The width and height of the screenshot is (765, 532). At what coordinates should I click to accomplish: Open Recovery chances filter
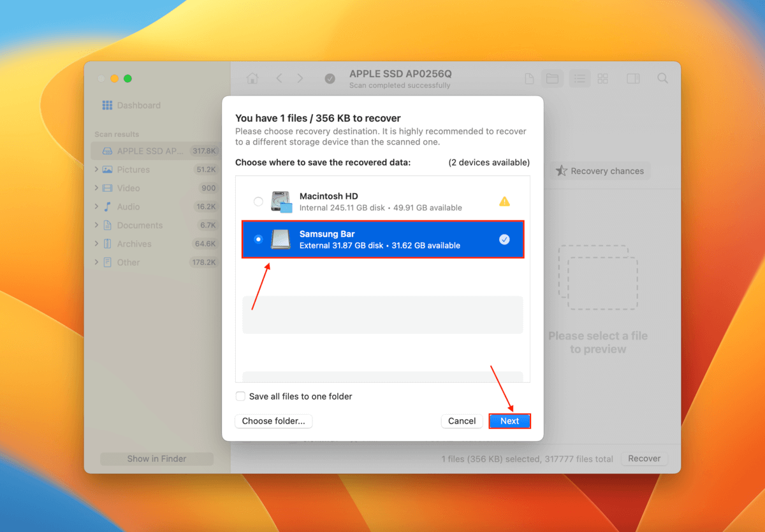pyautogui.click(x=599, y=171)
